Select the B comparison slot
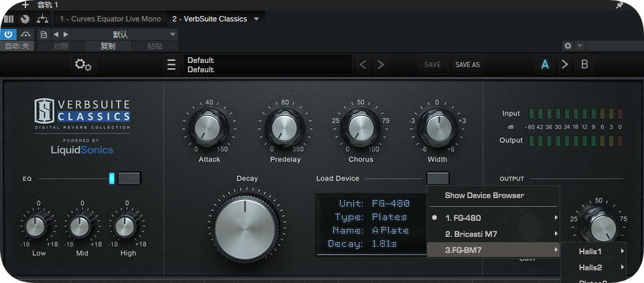This screenshot has width=644, height=283. (584, 65)
